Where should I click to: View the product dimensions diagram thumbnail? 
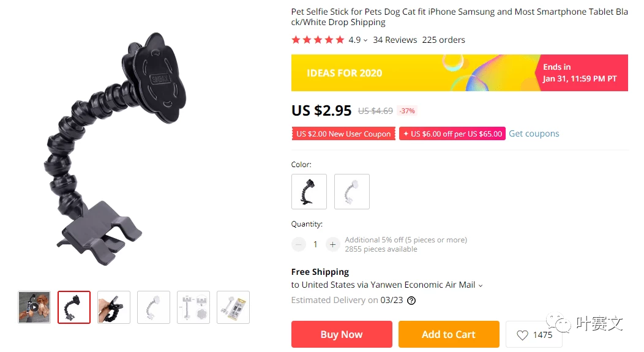193,307
